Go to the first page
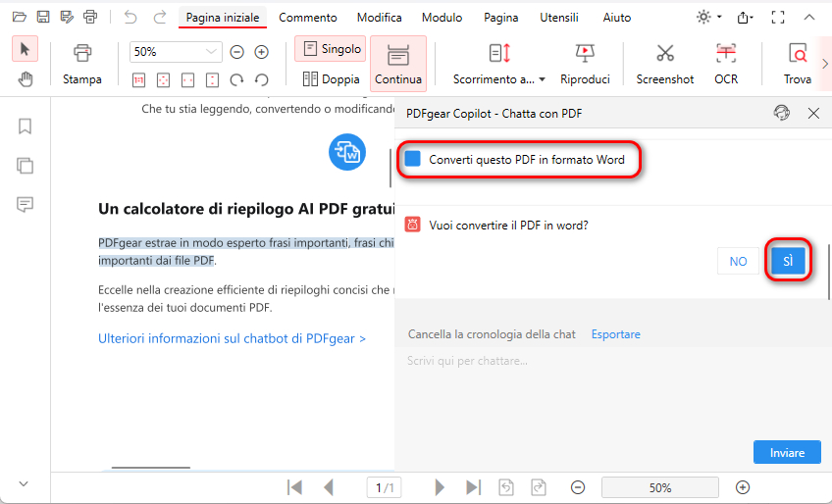Screen dimensions: 832x504 point(294,487)
